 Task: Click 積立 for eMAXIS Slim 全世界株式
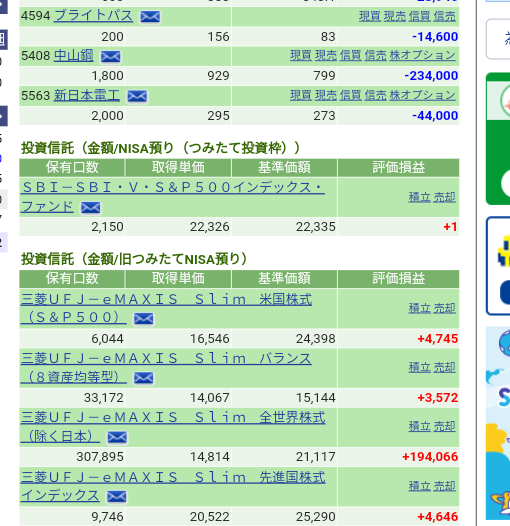[x=420, y=427]
